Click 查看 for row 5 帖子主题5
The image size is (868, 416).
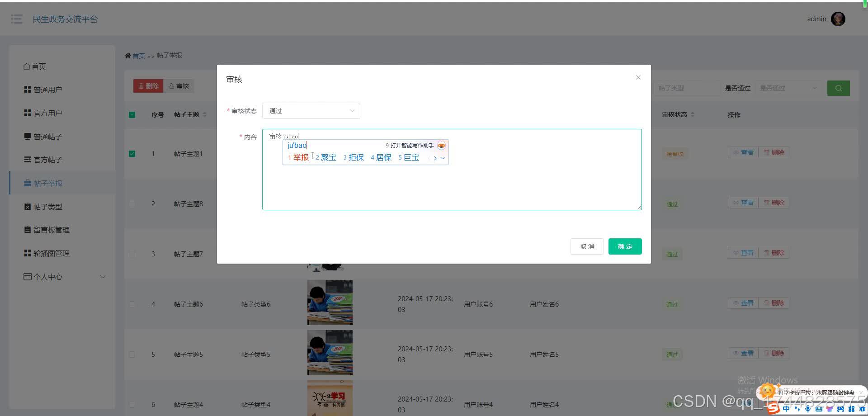(743, 353)
